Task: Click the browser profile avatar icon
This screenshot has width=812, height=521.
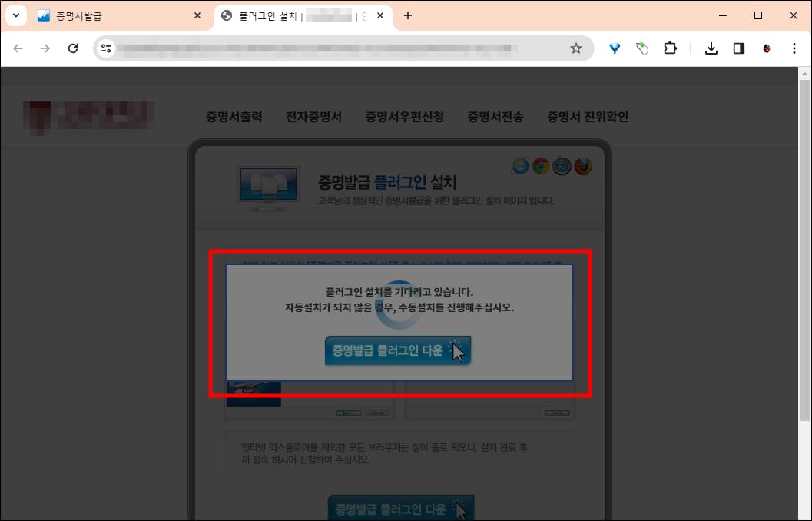Action: pyautogui.click(x=766, y=48)
